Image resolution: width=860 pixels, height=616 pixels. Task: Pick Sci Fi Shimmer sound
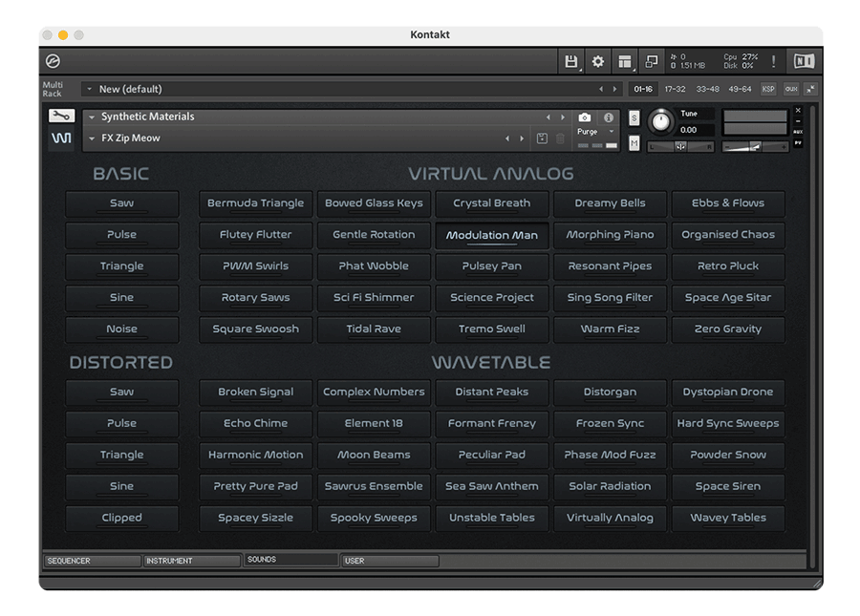[374, 298]
